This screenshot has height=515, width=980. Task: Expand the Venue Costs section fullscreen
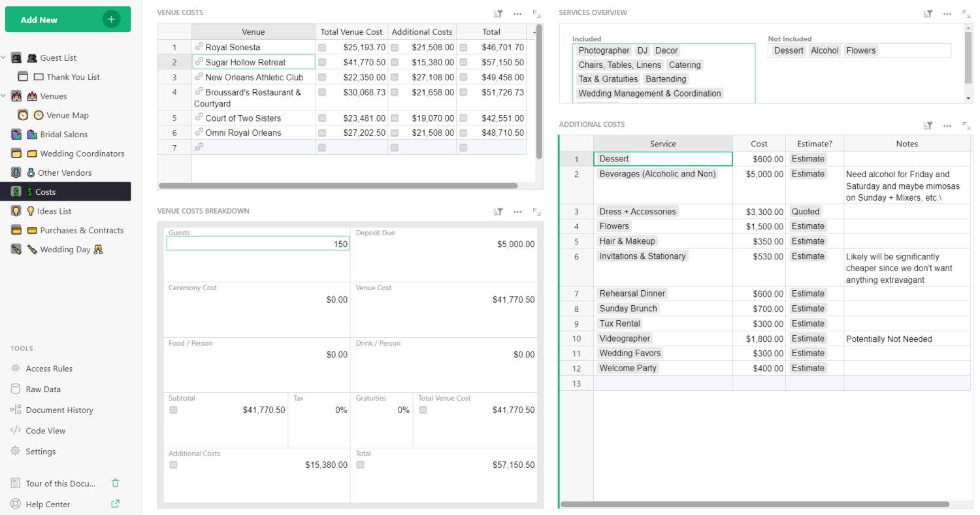point(536,13)
